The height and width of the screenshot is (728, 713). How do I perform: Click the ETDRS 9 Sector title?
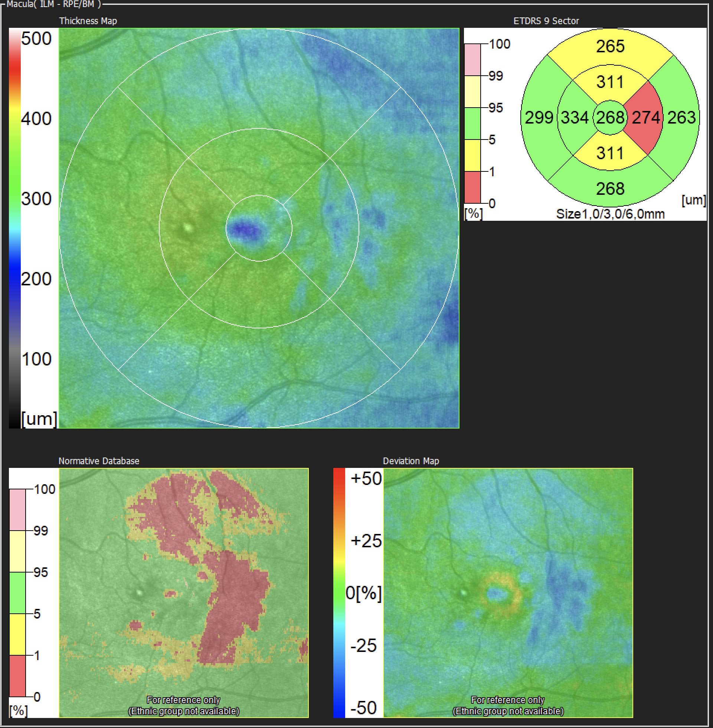click(x=546, y=21)
